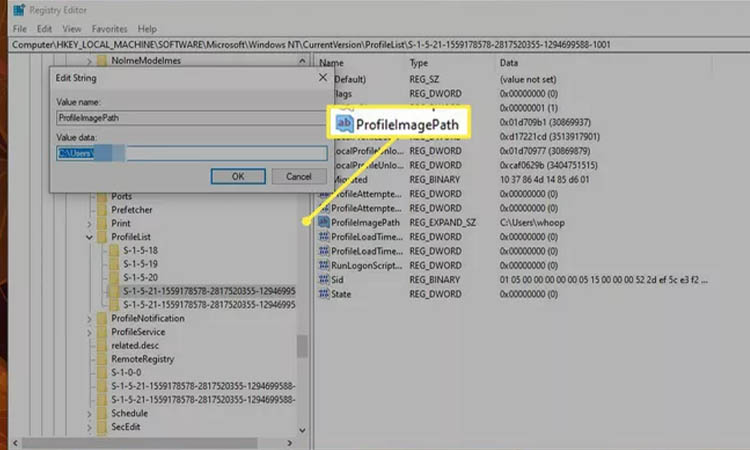
Task: Collapse the ProfileList key
Action: click(x=89, y=237)
